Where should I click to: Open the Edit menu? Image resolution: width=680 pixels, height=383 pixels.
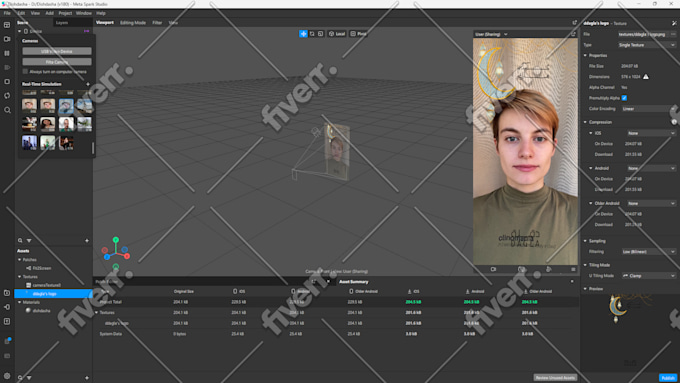(x=21, y=13)
